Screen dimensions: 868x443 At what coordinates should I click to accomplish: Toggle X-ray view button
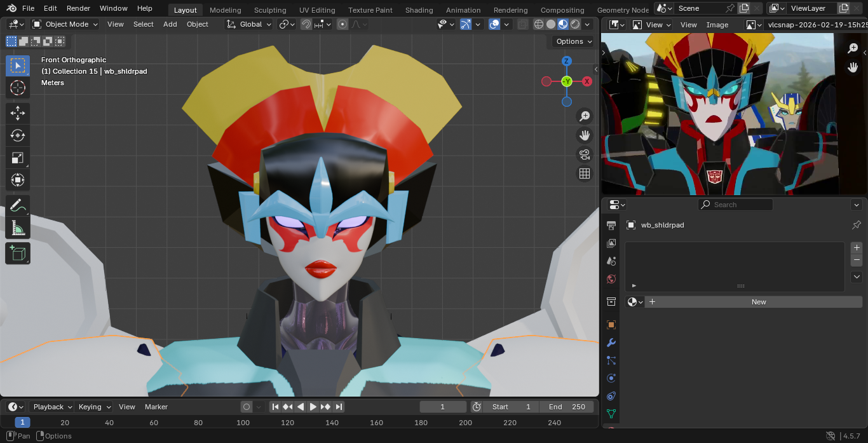tap(522, 24)
